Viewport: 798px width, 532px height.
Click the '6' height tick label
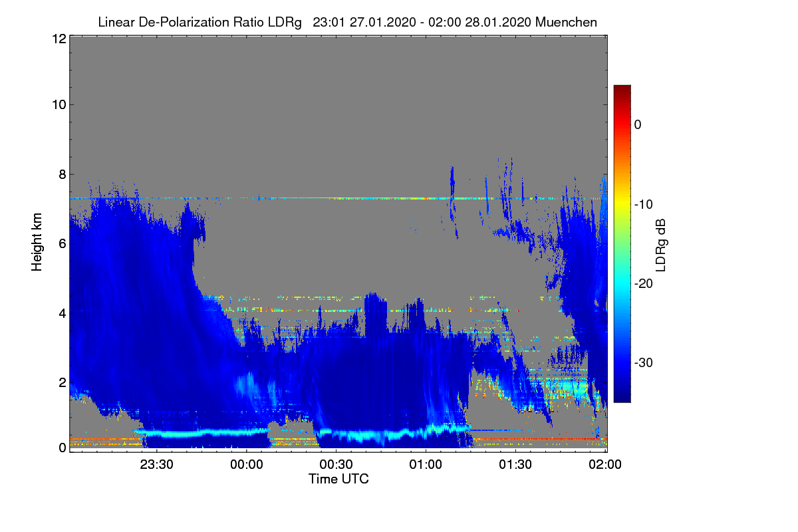pyautogui.click(x=62, y=243)
